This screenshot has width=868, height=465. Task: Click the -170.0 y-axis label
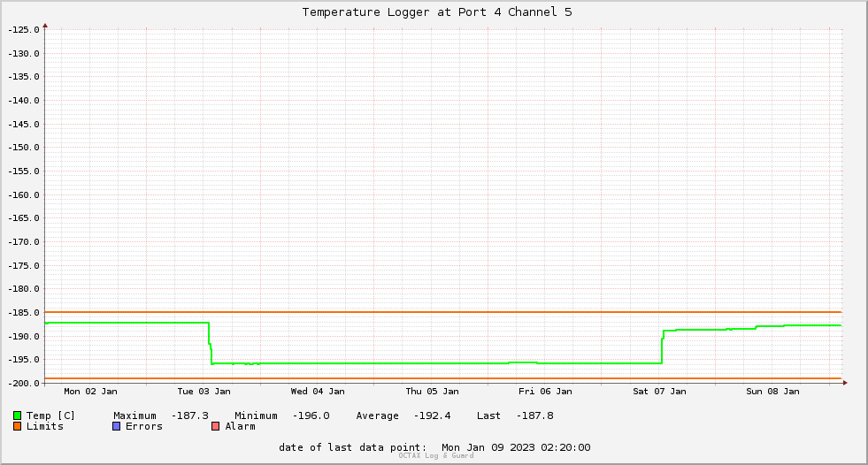(x=24, y=242)
